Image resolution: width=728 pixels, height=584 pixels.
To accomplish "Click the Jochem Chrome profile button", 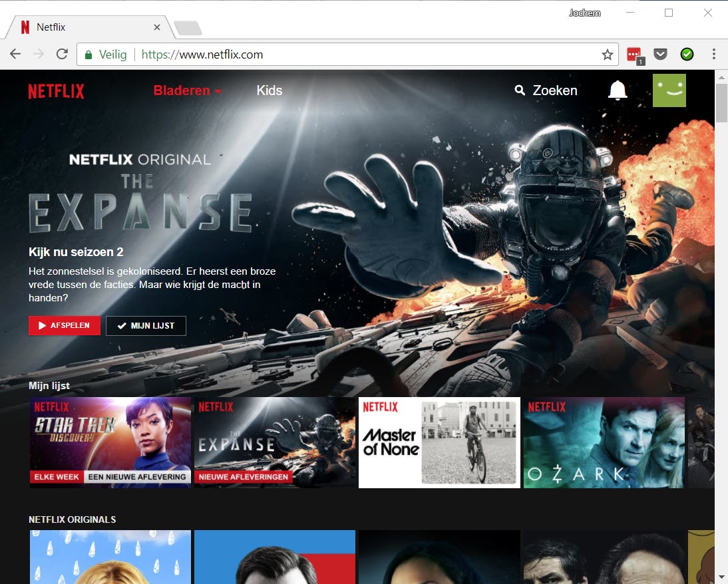I will pos(584,13).
